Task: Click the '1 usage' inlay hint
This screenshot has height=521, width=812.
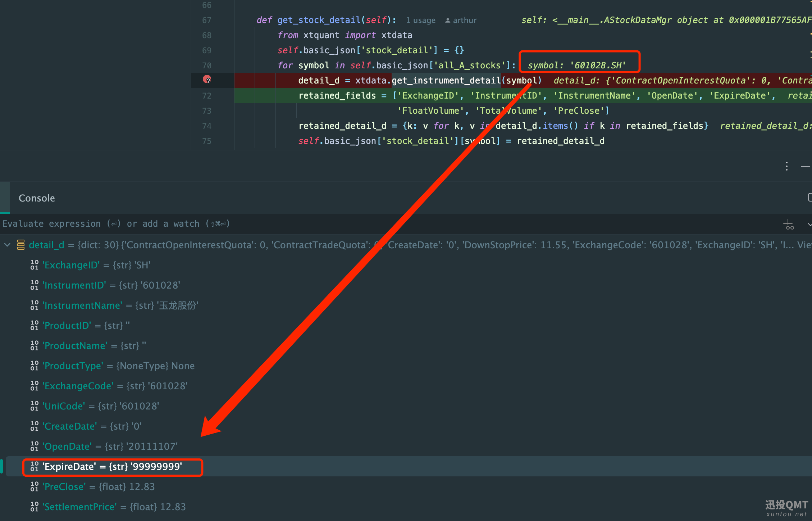Action: (420, 21)
